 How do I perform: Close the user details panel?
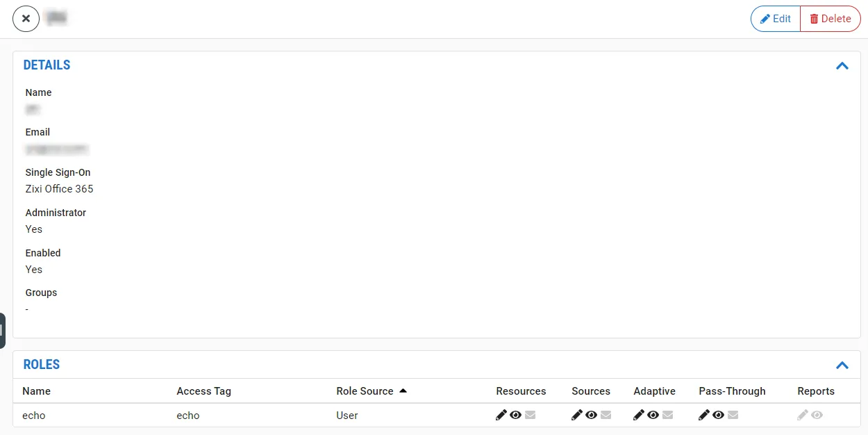[x=26, y=19]
